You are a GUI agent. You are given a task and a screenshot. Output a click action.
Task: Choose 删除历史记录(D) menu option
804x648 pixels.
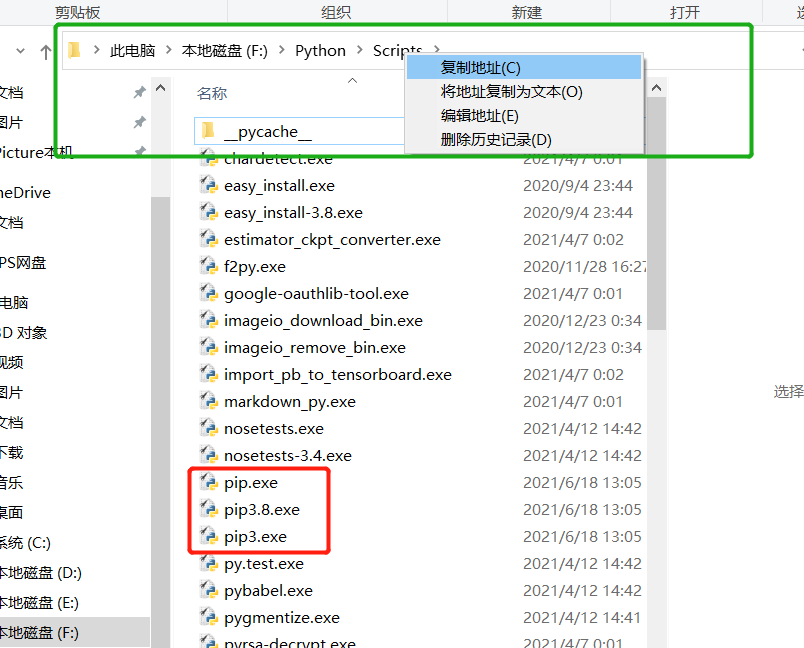point(496,140)
